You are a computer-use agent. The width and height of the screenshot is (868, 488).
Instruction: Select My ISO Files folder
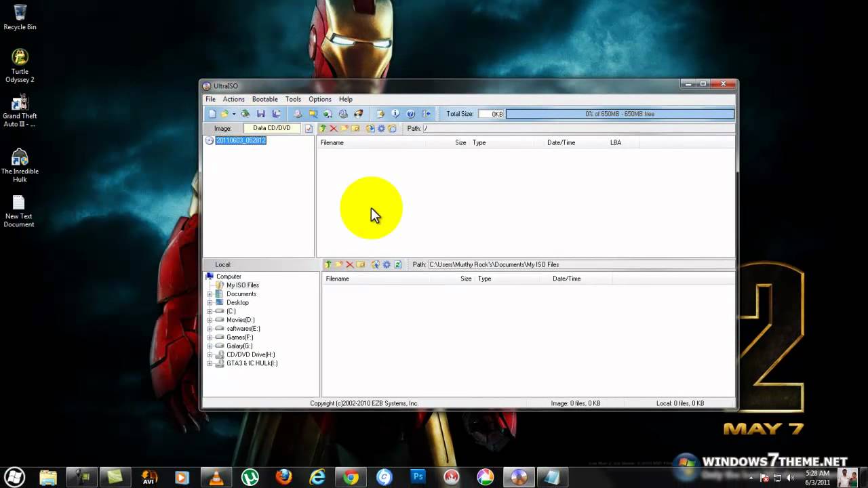click(243, 285)
